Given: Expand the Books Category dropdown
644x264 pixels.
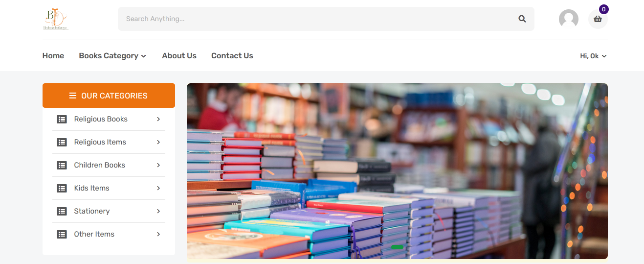Looking at the screenshot, I should coord(112,56).
